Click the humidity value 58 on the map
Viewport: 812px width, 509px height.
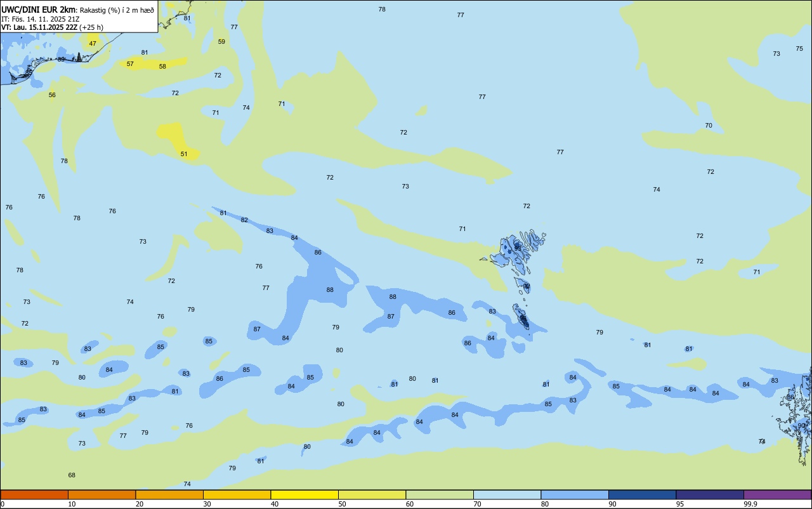coord(162,67)
